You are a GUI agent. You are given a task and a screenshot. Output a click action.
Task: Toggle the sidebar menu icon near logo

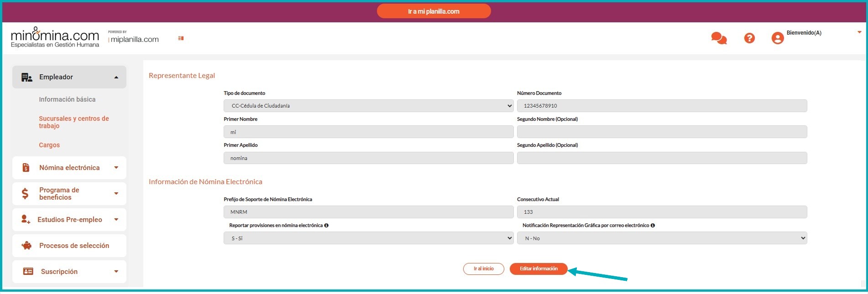click(x=181, y=38)
